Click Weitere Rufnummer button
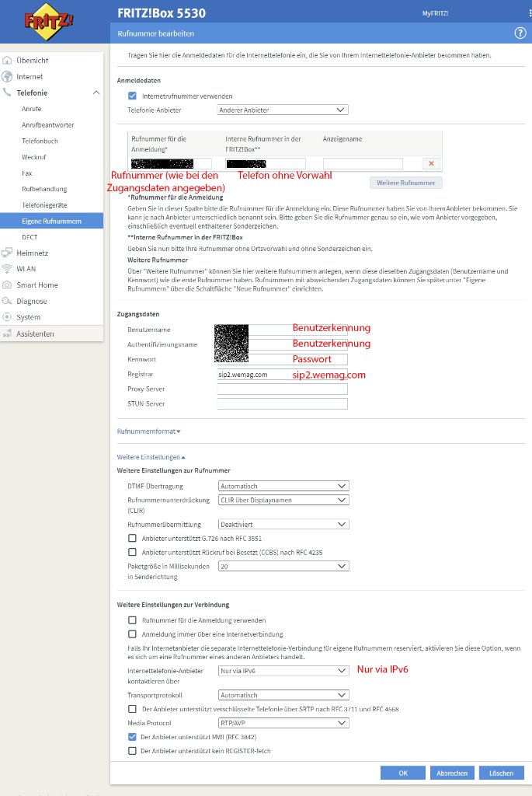 (405, 183)
